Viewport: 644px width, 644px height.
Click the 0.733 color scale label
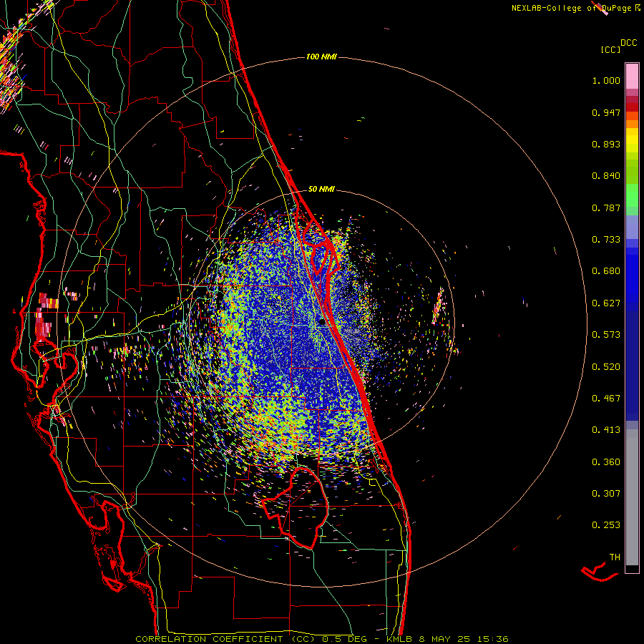tap(606, 240)
